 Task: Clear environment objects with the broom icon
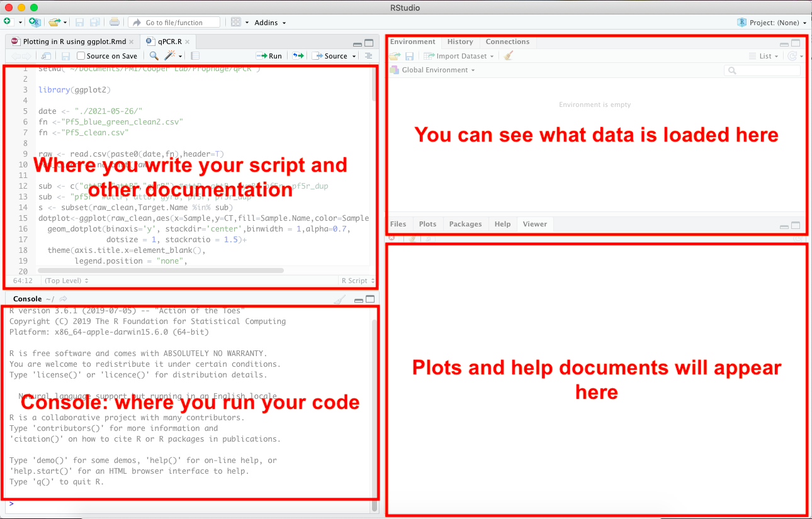tap(509, 56)
